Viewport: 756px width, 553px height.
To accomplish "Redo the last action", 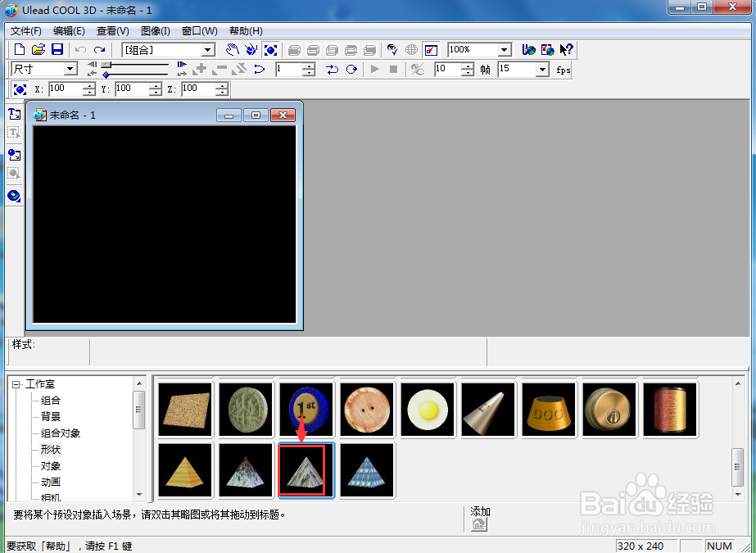I will coord(99,50).
